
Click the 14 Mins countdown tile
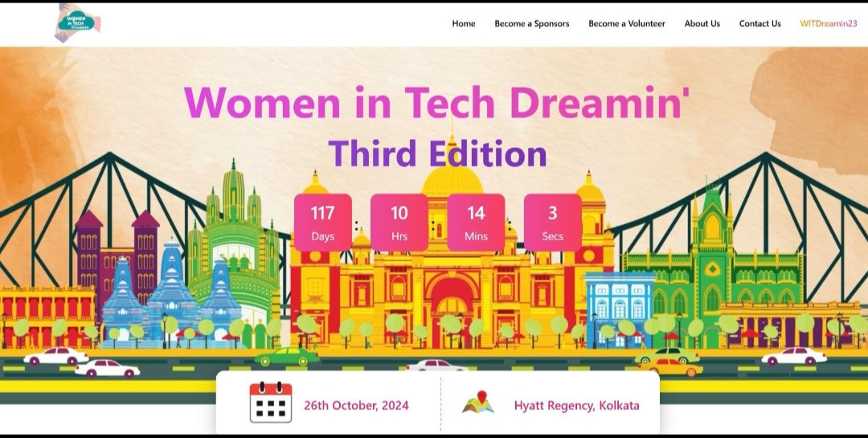click(476, 223)
